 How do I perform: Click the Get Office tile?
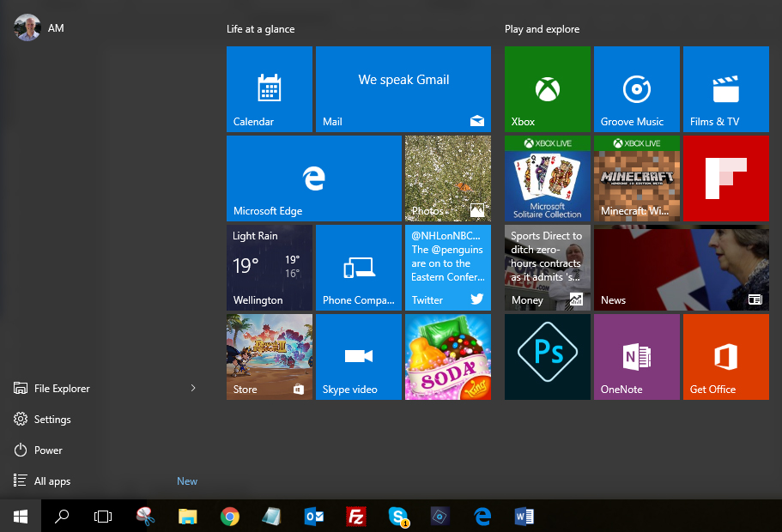point(726,357)
